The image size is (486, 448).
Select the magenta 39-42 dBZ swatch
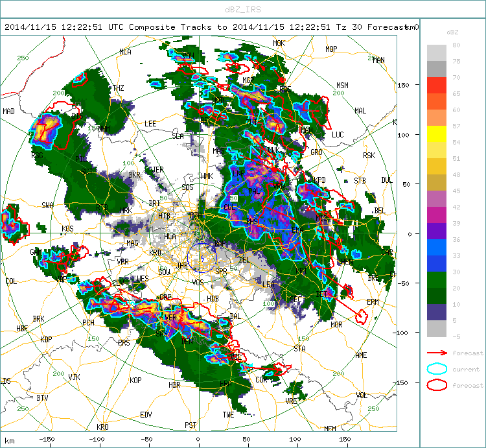pyautogui.click(x=437, y=215)
